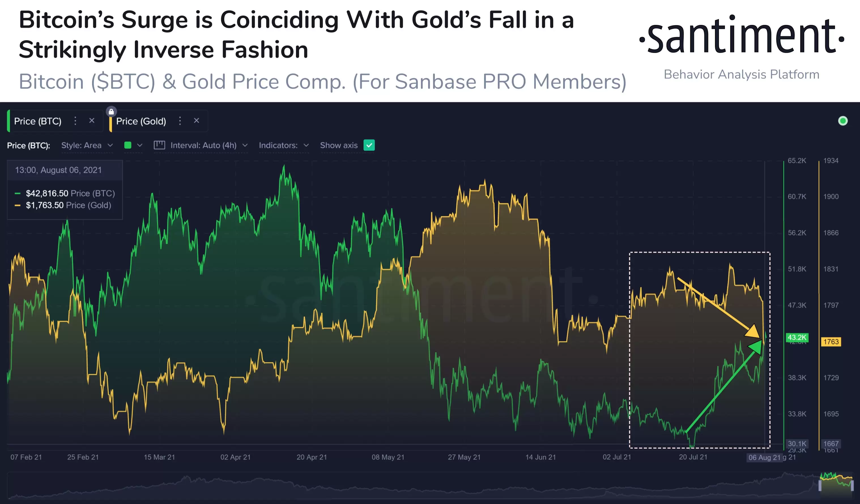This screenshot has width=860, height=504.
Task: Expand the Interval: Auto (4h) dropdown
Action: pos(209,145)
